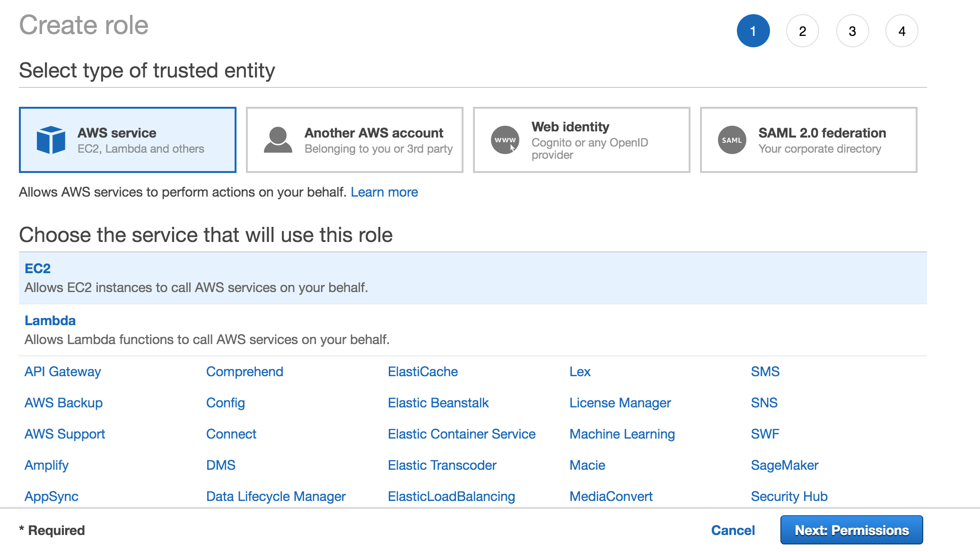Go to wizard step 2

[x=803, y=31]
